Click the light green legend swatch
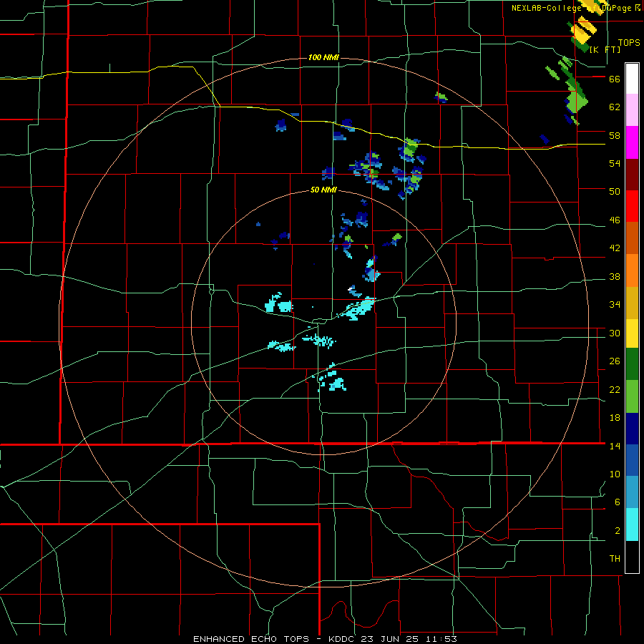 pyautogui.click(x=632, y=396)
